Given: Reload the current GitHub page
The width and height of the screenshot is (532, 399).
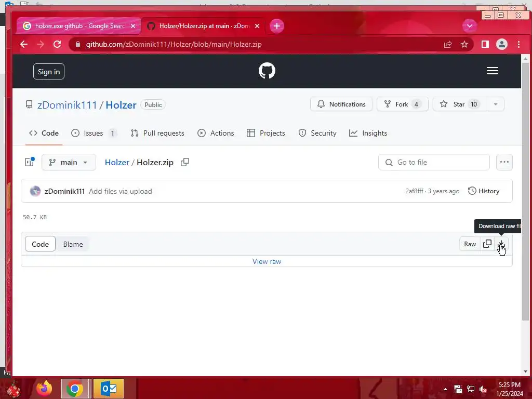Looking at the screenshot, I should click(x=57, y=45).
